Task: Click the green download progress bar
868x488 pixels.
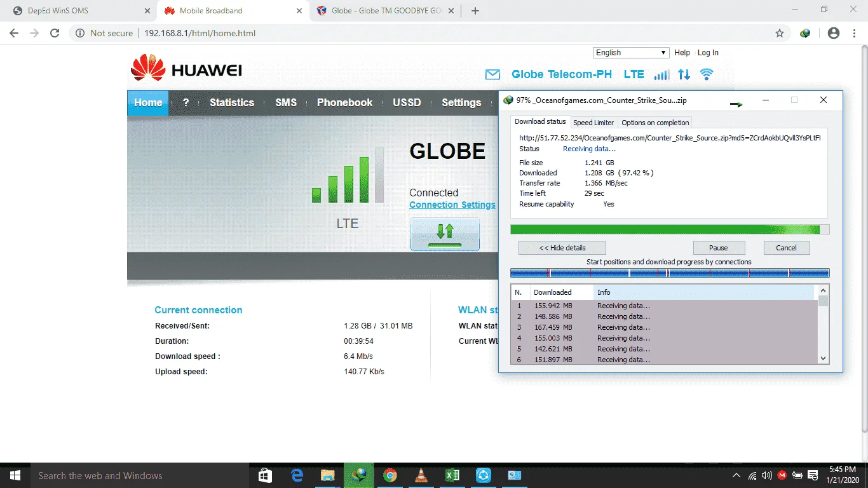Action: pos(670,229)
